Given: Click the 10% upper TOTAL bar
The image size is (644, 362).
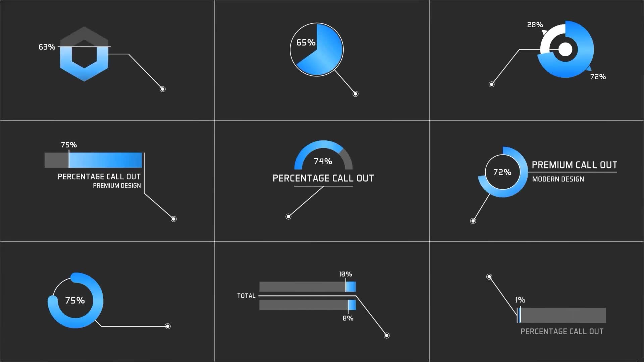Looking at the screenshot, I should point(308,287).
